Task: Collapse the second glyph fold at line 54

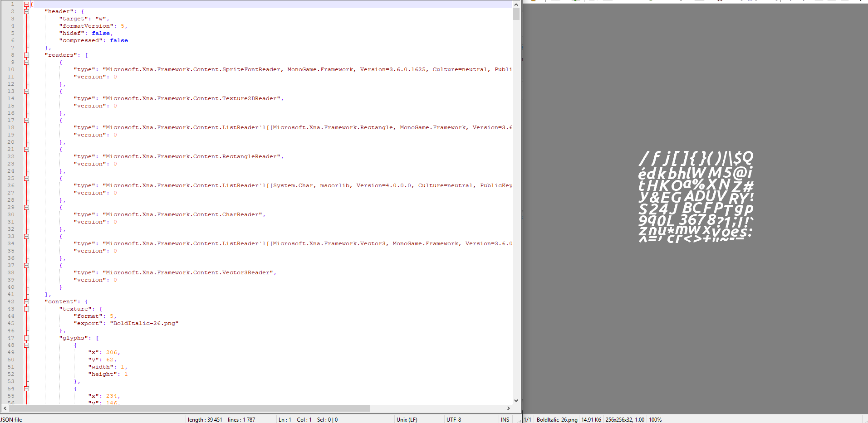Action: 26,389
